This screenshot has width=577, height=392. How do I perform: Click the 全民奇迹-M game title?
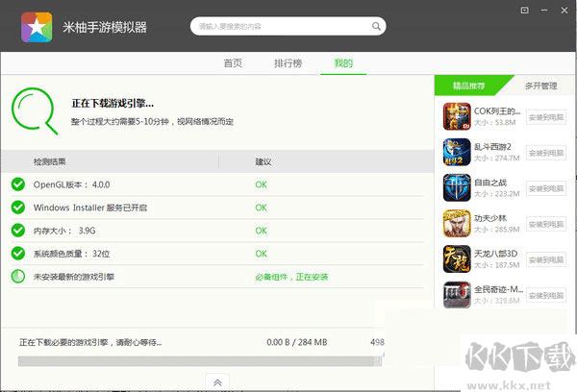coord(498,289)
